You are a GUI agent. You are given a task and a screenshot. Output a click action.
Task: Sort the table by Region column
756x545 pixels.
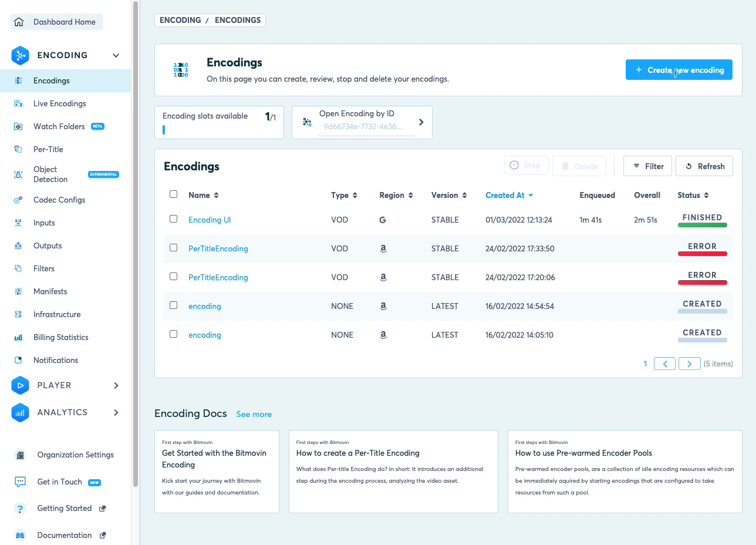[396, 195]
